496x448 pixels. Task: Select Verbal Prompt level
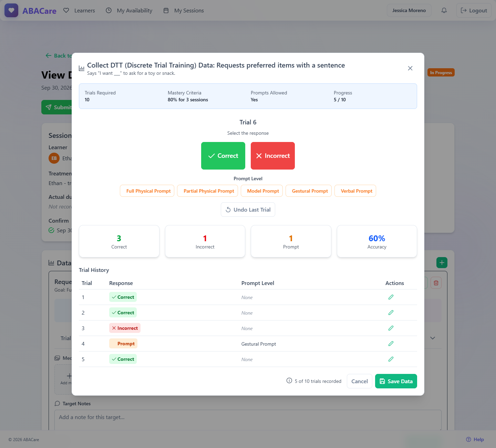coord(355,191)
